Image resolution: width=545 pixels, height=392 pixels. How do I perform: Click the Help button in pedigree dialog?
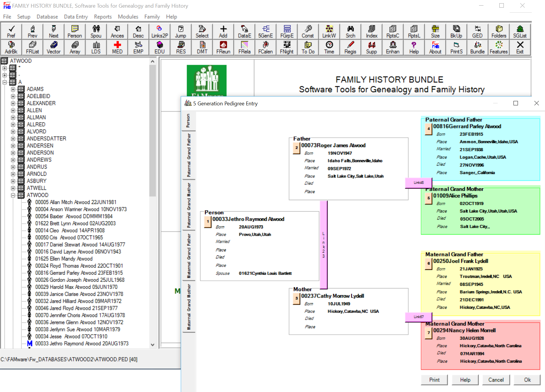(465, 380)
